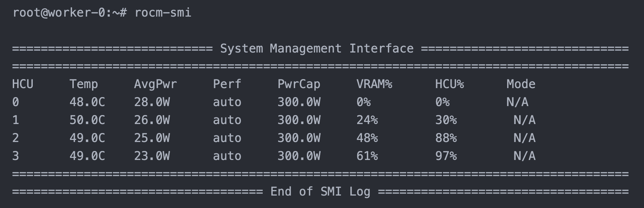Click the PwrCap column header
Image resolution: width=644 pixels, height=208 pixels.
pos(299,84)
